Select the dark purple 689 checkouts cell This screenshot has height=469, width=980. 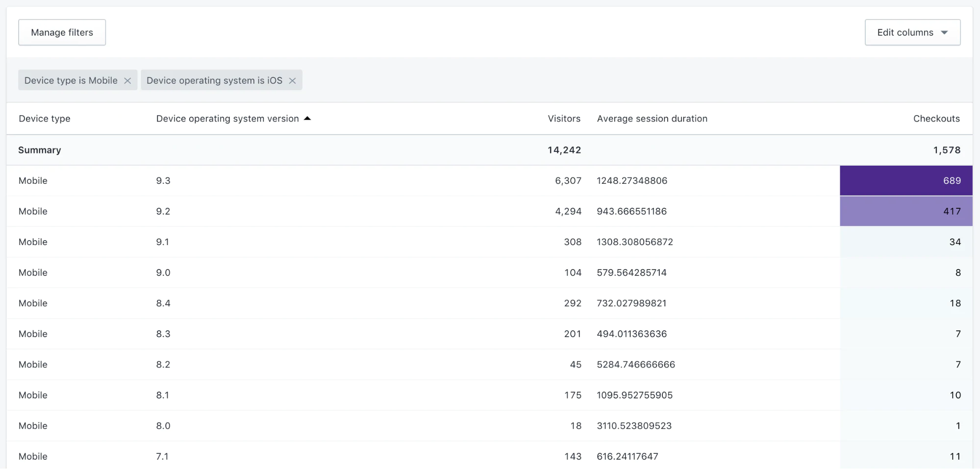coord(905,181)
